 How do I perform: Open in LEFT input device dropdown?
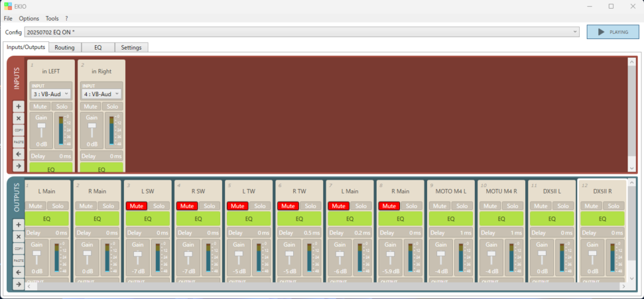tap(51, 94)
